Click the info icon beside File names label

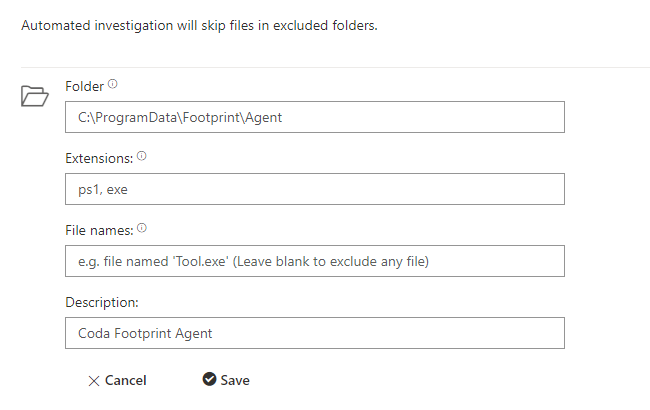click(x=142, y=228)
